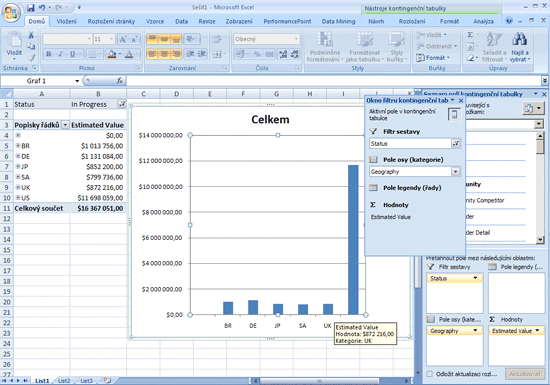Expand the DE row group
Image resolution: width=550 pixels, height=385 pixels.
[18, 156]
